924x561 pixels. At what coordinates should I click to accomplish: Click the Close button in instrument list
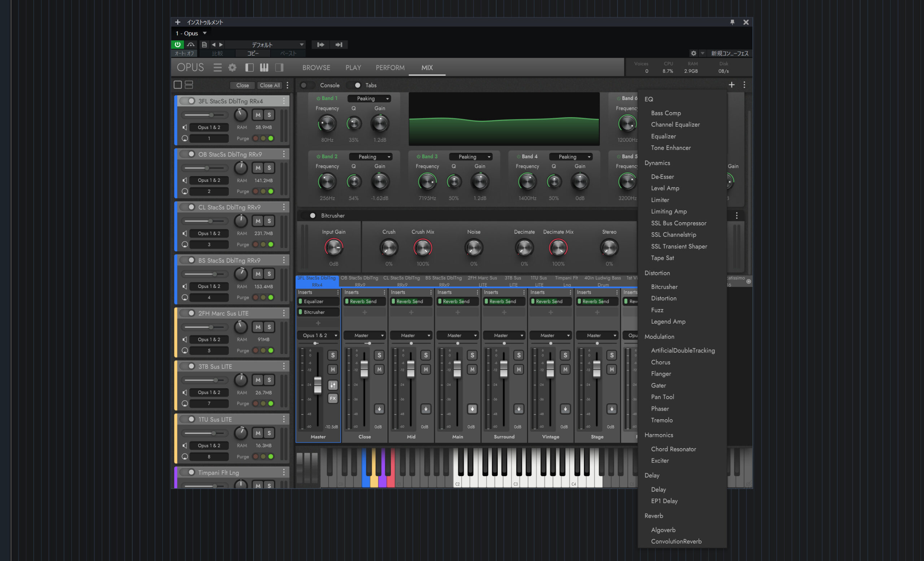pos(242,86)
